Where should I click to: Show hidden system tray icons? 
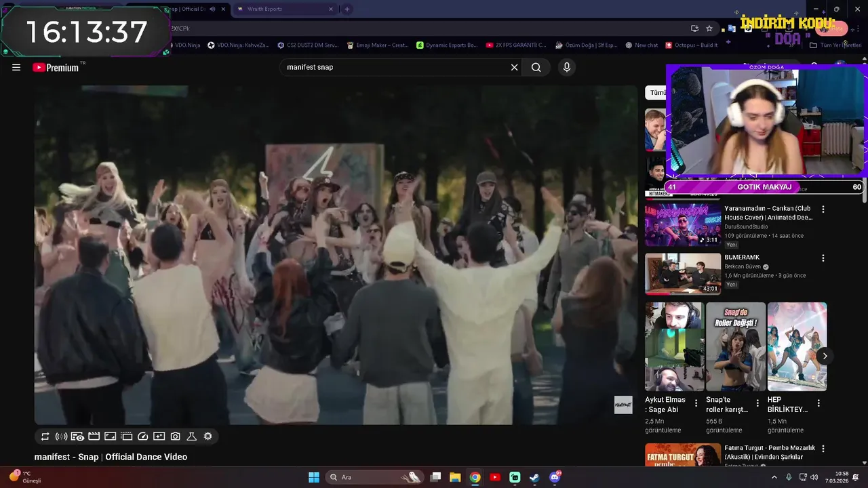774,477
